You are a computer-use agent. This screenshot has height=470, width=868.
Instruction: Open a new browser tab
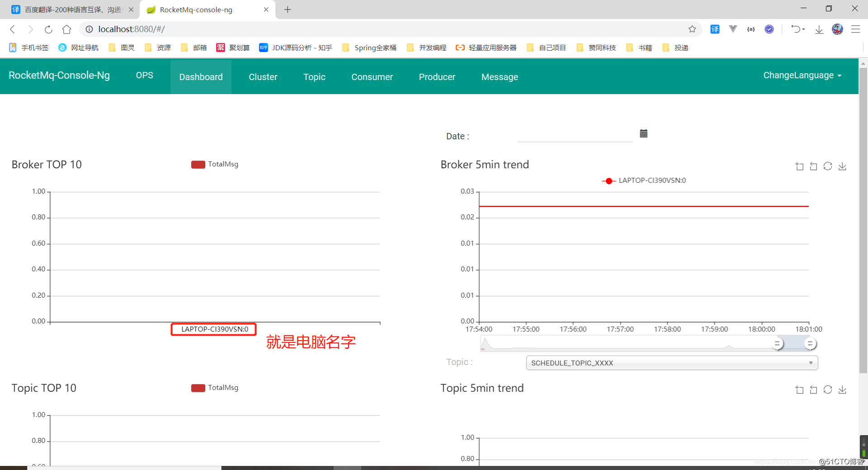[x=288, y=9]
